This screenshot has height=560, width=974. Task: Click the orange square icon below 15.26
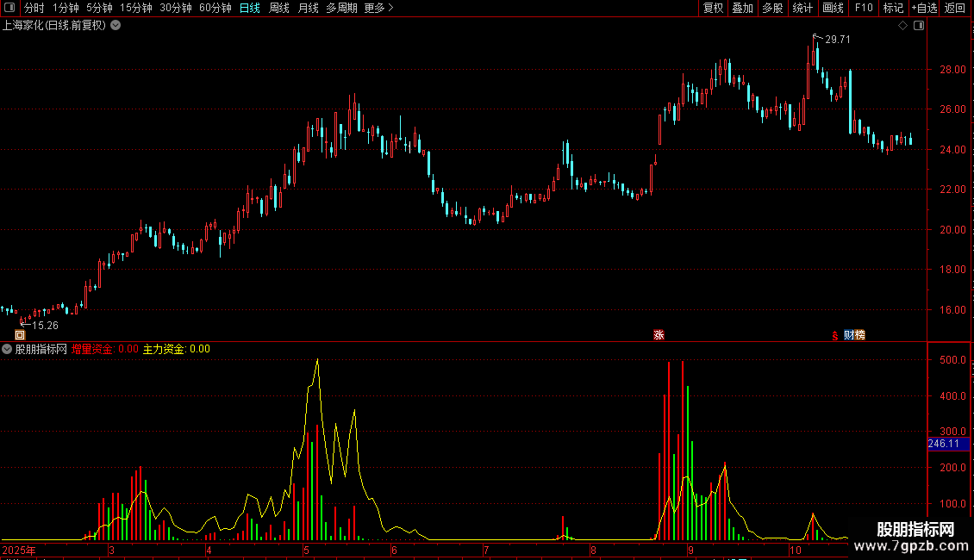tap(20, 334)
